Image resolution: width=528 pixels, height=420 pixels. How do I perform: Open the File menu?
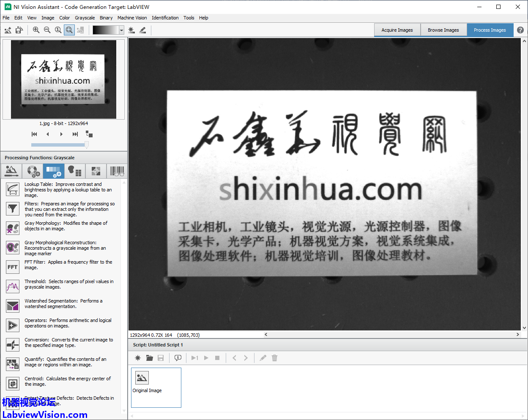point(6,18)
